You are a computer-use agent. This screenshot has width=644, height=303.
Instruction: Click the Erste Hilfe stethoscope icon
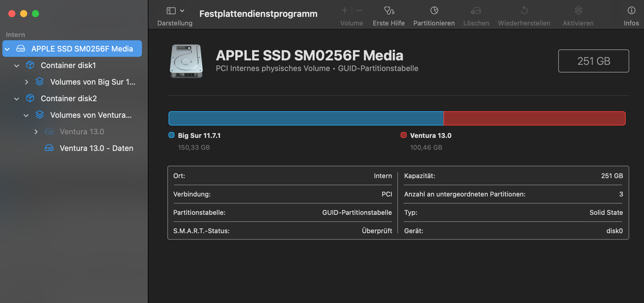pyautogui.click(x=389, y=11)
